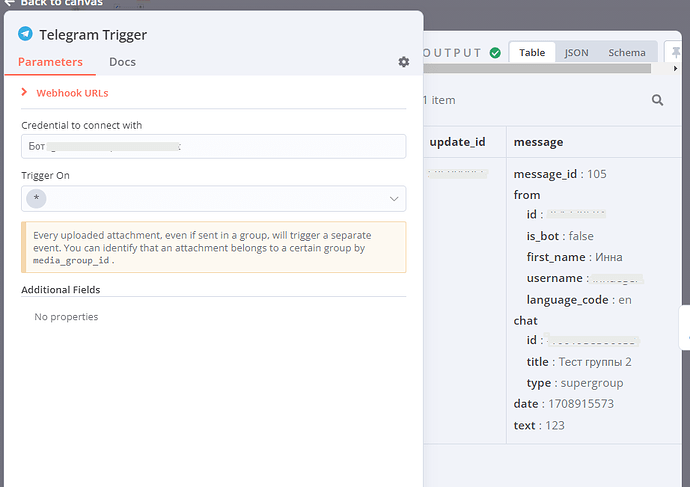690x487 pixels.
Task: Click the is_bot : false row
Action: pyautogui.click(x=560, y=236)
